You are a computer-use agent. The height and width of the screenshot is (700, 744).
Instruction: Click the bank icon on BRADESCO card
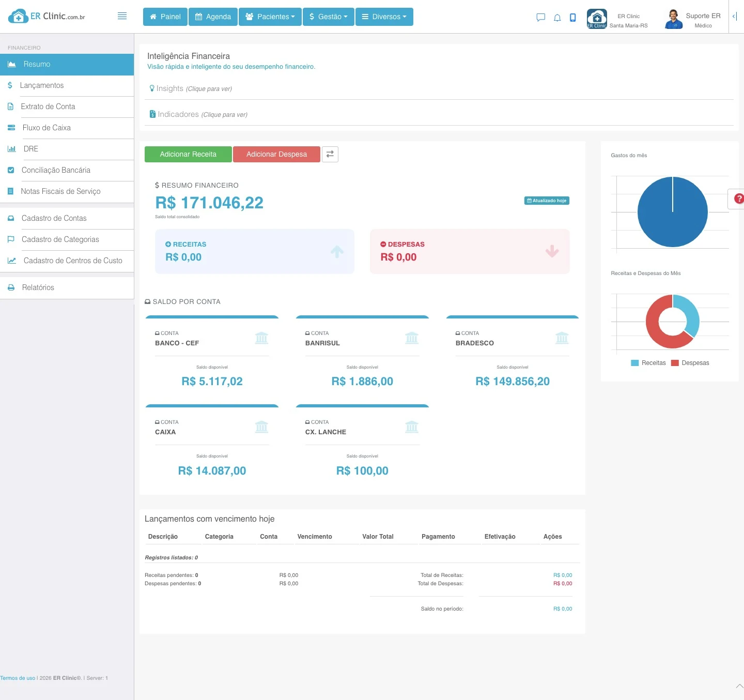click(562, 338)
